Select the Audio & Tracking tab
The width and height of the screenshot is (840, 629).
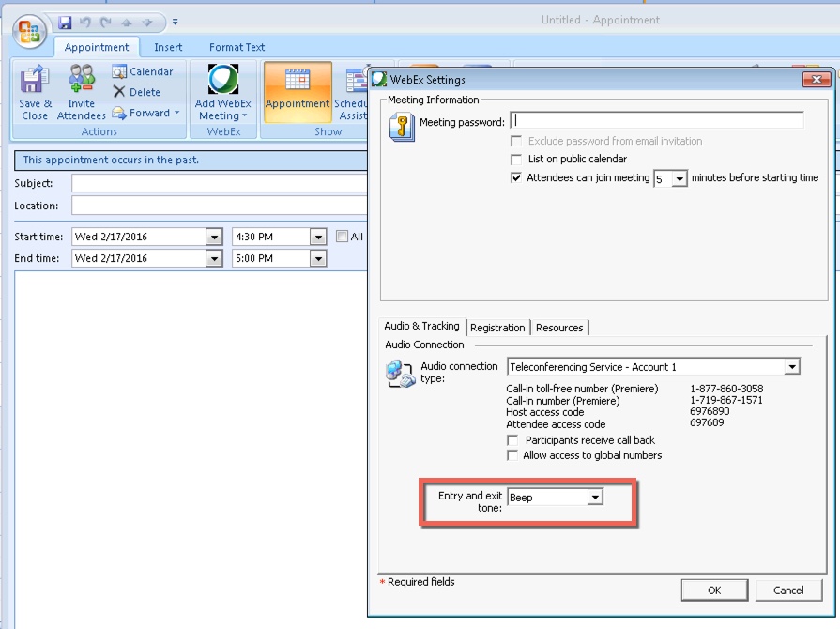pyautogui.click(x=421, y=326)
